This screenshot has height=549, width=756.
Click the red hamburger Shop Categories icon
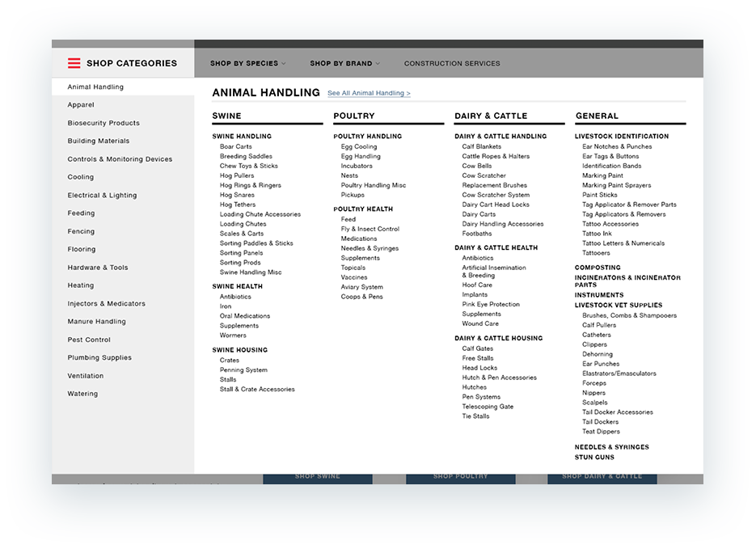(x=74, y=62)
